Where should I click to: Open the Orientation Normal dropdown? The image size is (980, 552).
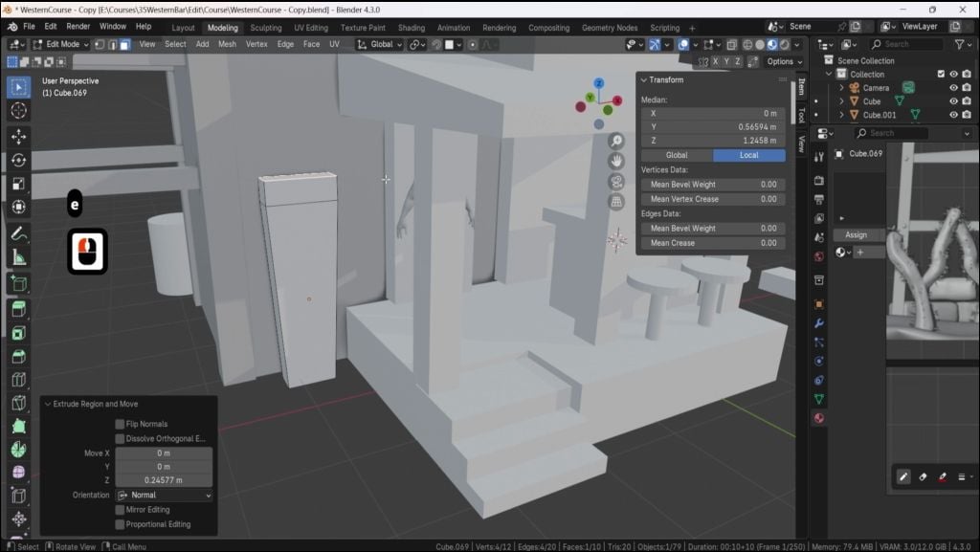point(165,496)
